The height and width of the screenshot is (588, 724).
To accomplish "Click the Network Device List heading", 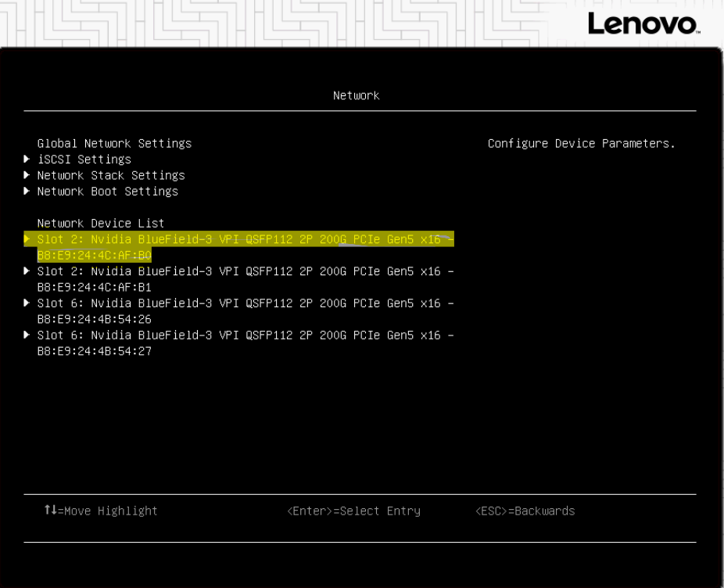I will 101,223.
